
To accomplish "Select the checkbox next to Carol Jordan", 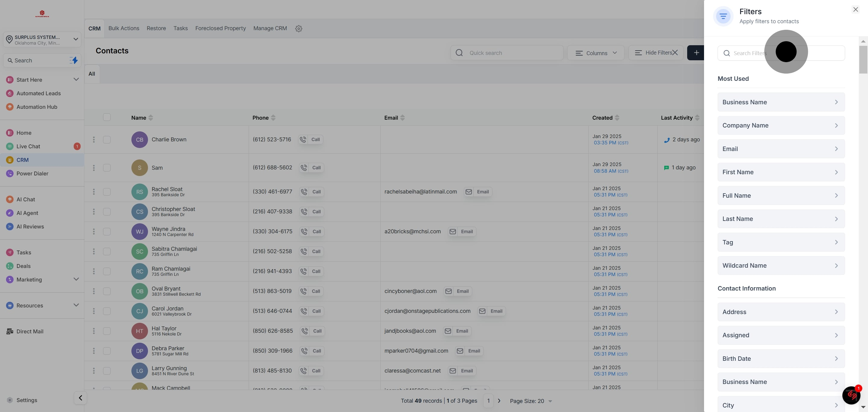I will click(107, 311).
